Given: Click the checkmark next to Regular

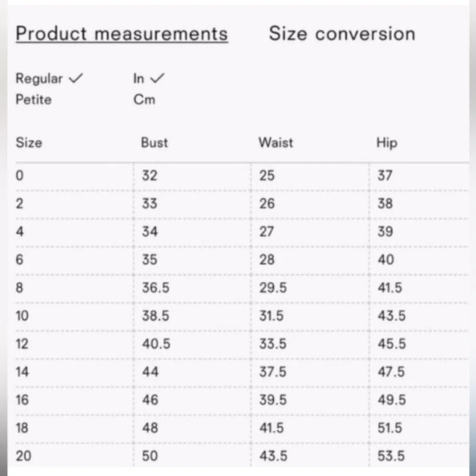Looking at the screenshot, I should pyautogui.click(x=76, y=79).
